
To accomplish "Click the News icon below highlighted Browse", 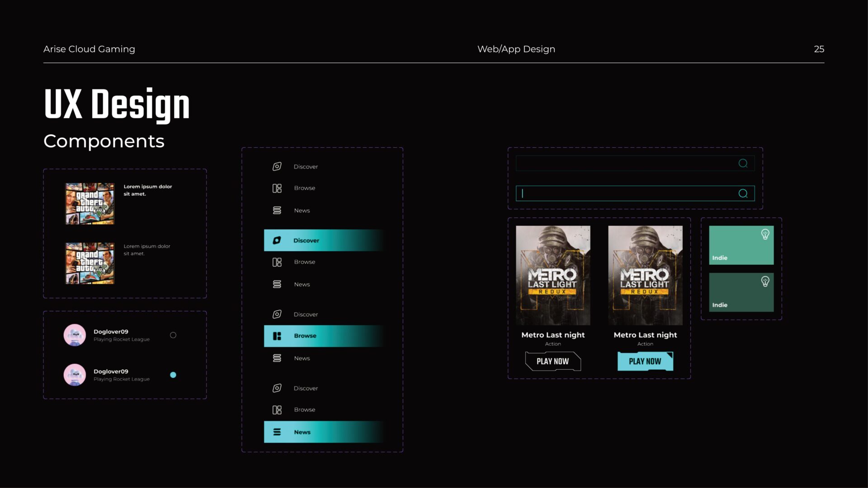I will click(x=277, y=358).
